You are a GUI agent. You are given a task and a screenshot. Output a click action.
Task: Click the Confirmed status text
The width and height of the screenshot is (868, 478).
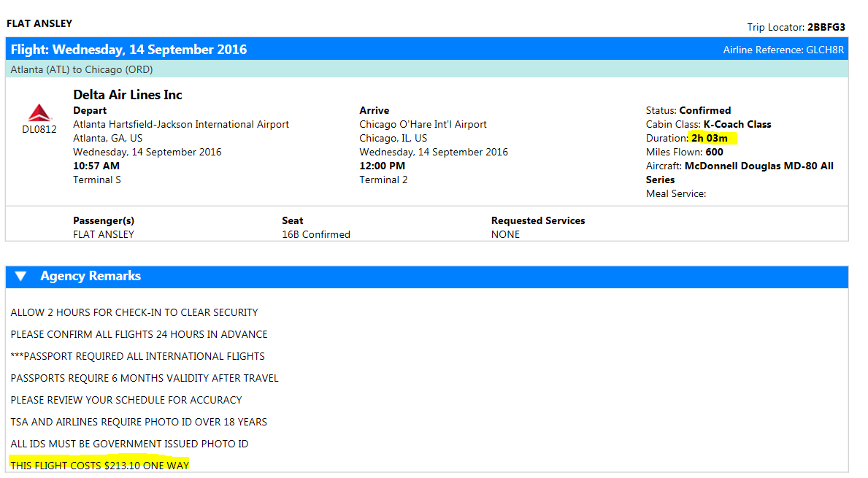[x=704, y=111]
